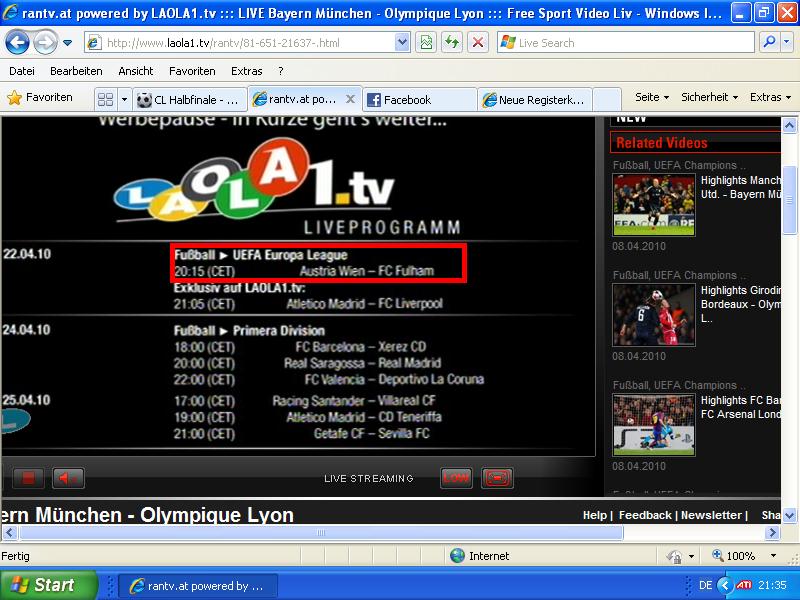Open Highlights Girondins Bordeaux video thumbnail
The width and height of the screenshot is (800, 600).
653,314
